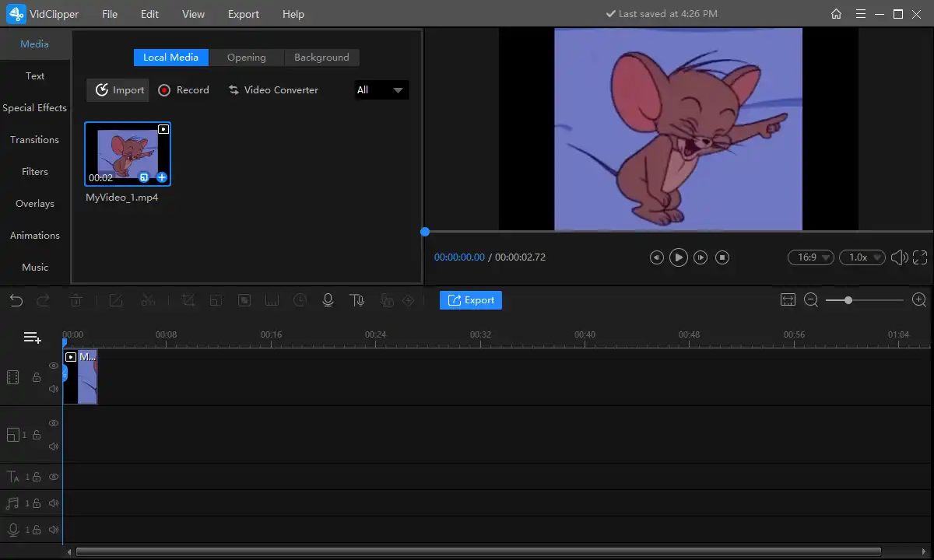934x560 pixels.
Task: Click the preview volume speaker icon
Action: tap(900, 257)
